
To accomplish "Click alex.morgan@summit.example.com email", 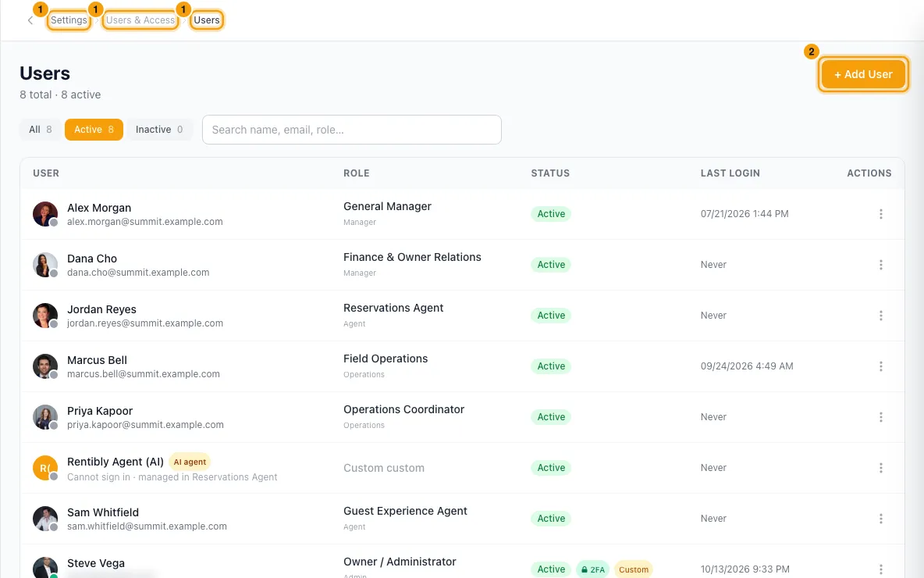I will point(145,222).
